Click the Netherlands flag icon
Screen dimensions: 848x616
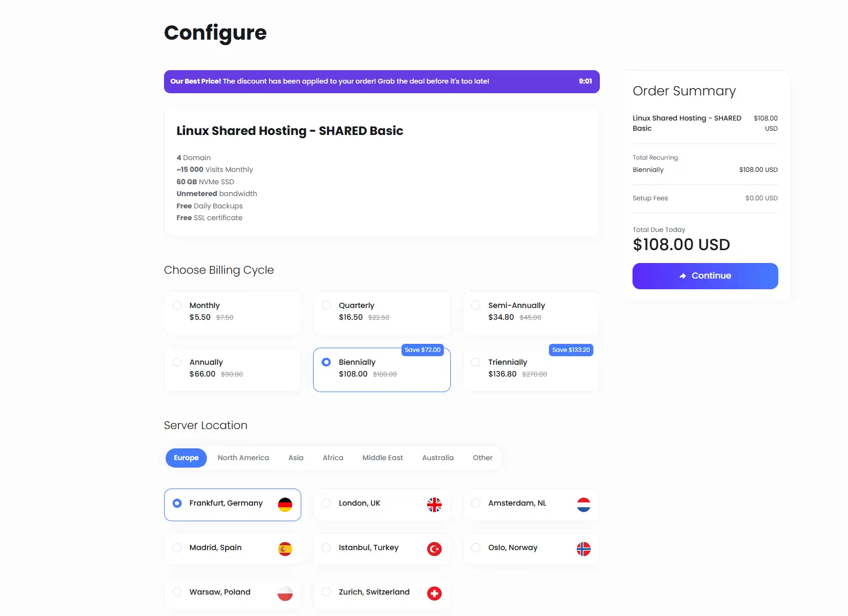584,505
